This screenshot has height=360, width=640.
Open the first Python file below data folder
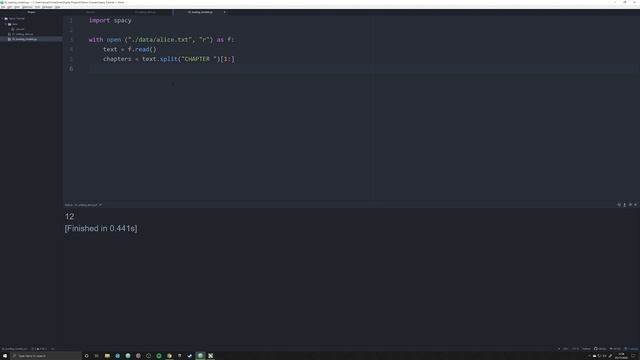(x=23, y=34)
